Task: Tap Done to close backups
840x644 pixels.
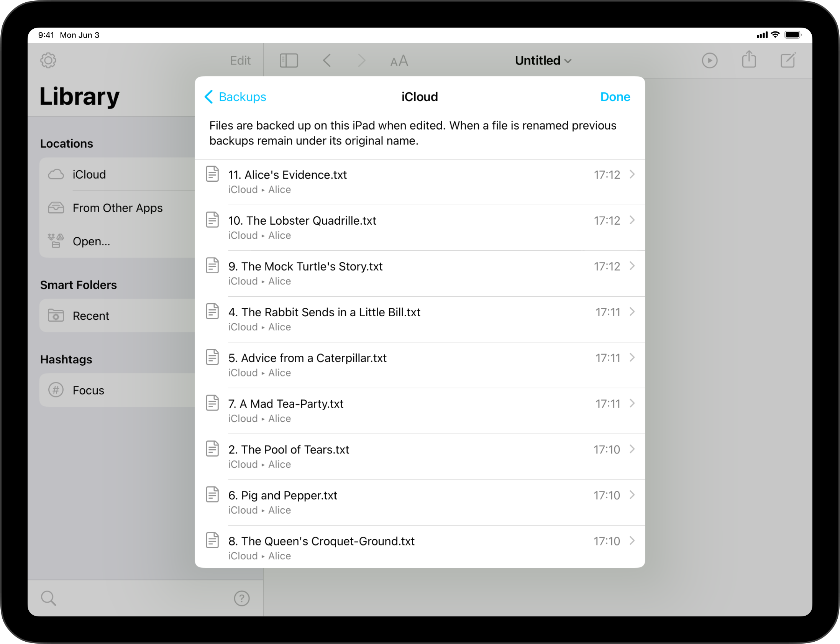Action: point(615,97)
